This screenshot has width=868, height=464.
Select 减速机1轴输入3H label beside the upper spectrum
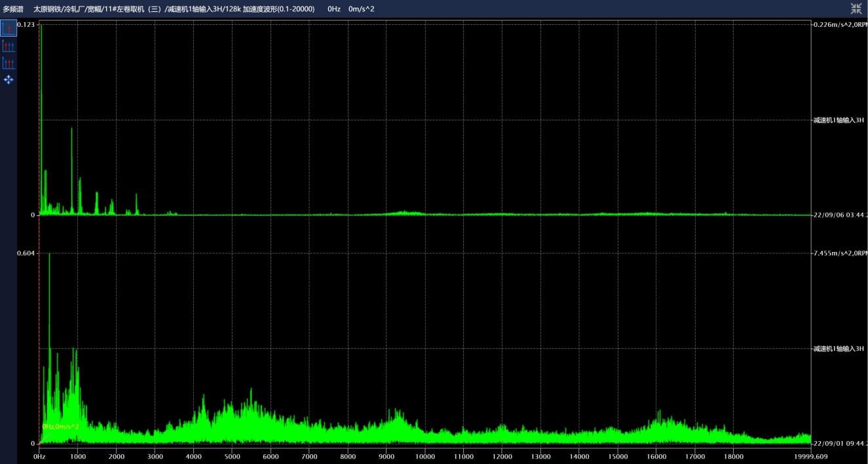point(839,120)
